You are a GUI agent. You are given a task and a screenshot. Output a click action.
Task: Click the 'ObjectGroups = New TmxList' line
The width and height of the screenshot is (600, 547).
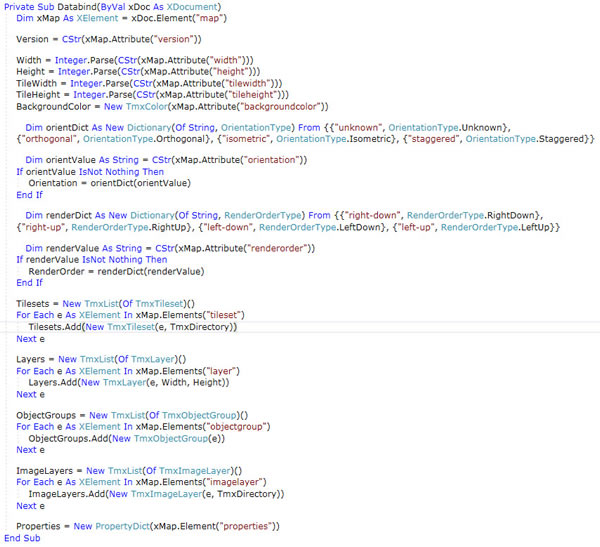coord(132,415)
